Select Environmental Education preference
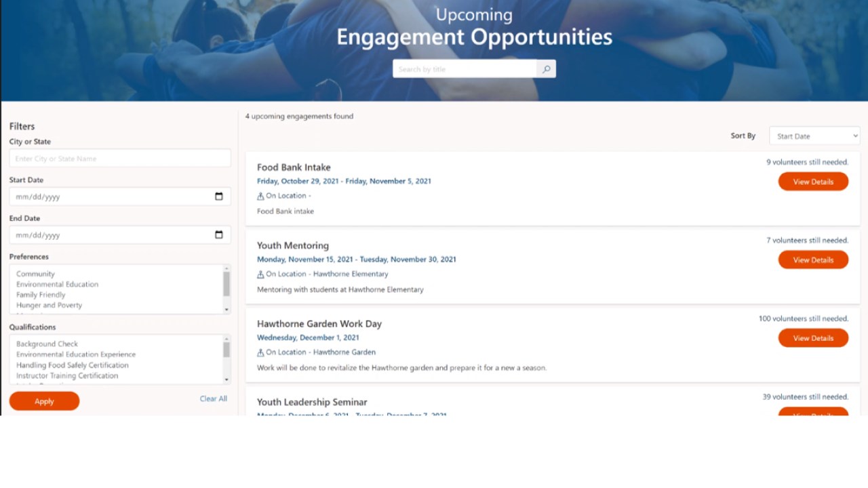 click(57, 284)
